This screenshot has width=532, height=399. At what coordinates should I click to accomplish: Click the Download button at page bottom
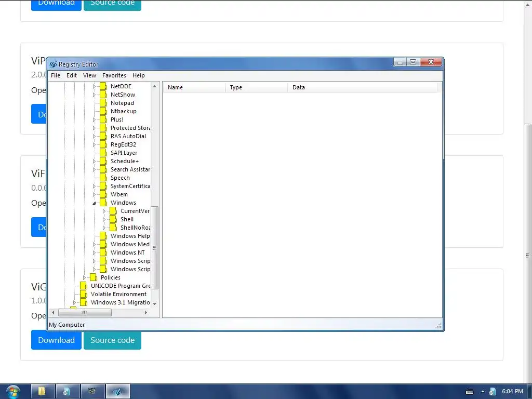[x=56, y=340]
